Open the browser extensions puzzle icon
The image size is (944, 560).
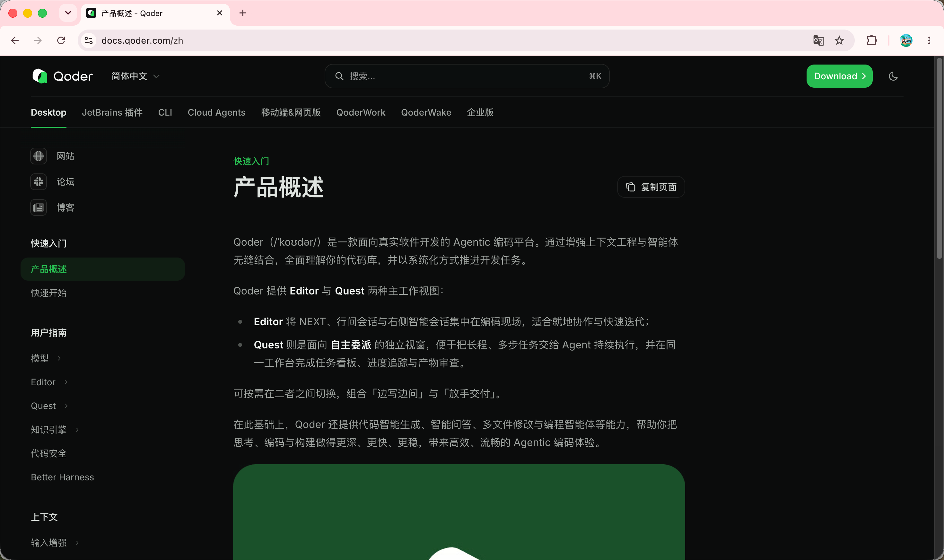(x=871, y=40)
